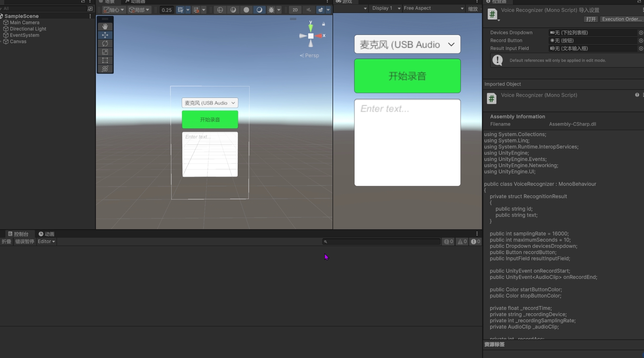Switch to the Animation (动画) tab

[x=46, y=234]
